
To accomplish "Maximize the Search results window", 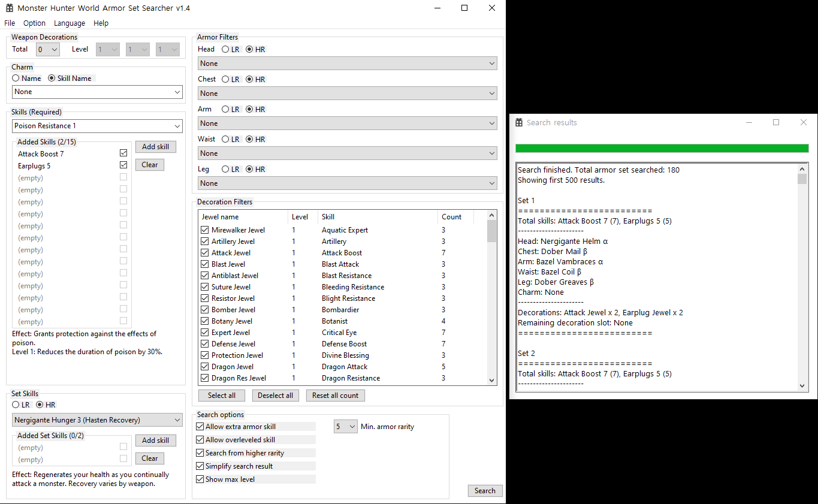I will [x=776, y=122].
